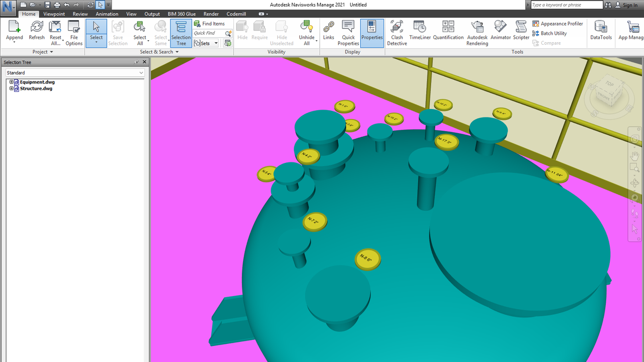Click the Open file icon in quick access toolbar
Viewport: 644px width, 362px height.
point(32,5)
